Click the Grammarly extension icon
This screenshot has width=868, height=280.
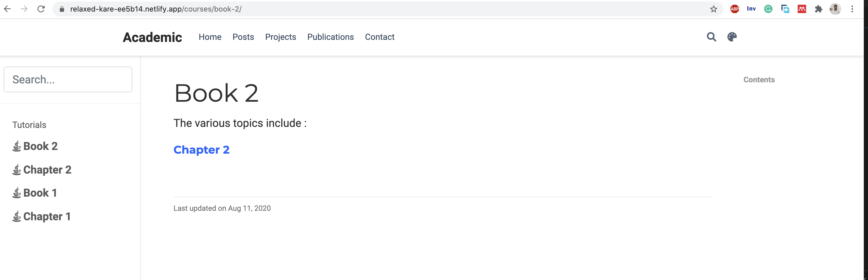(768, 9)
